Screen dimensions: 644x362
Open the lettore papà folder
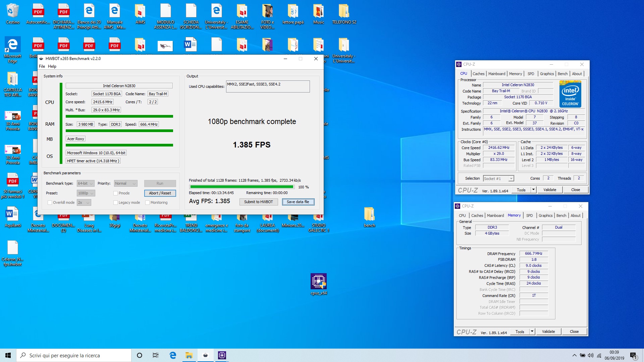[293, 14]
